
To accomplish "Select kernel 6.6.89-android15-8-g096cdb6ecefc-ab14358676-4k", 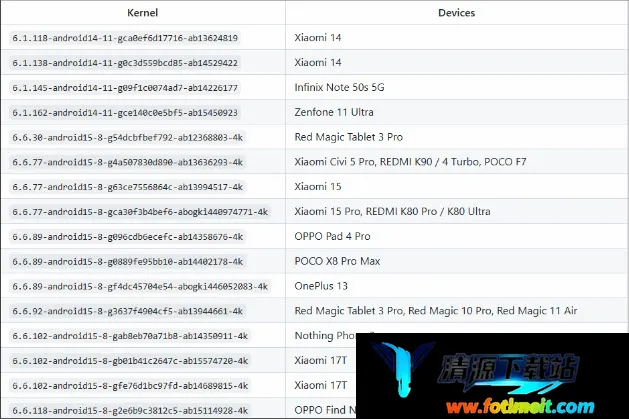I will point(128,237).
